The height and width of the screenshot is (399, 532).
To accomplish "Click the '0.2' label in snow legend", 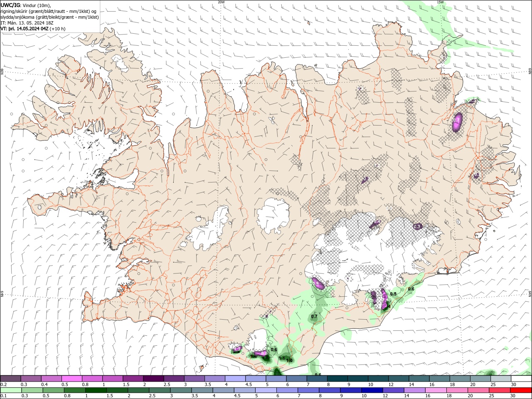I will tap(4, 384).
